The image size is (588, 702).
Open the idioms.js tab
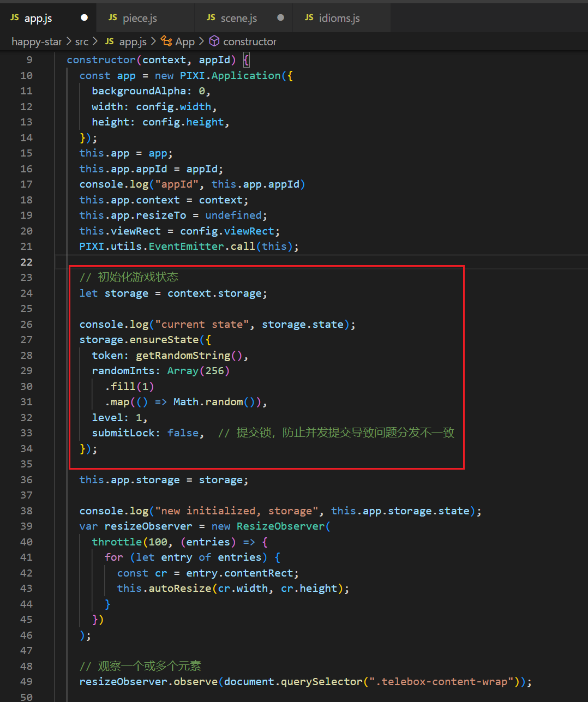[x=341, y=17]
